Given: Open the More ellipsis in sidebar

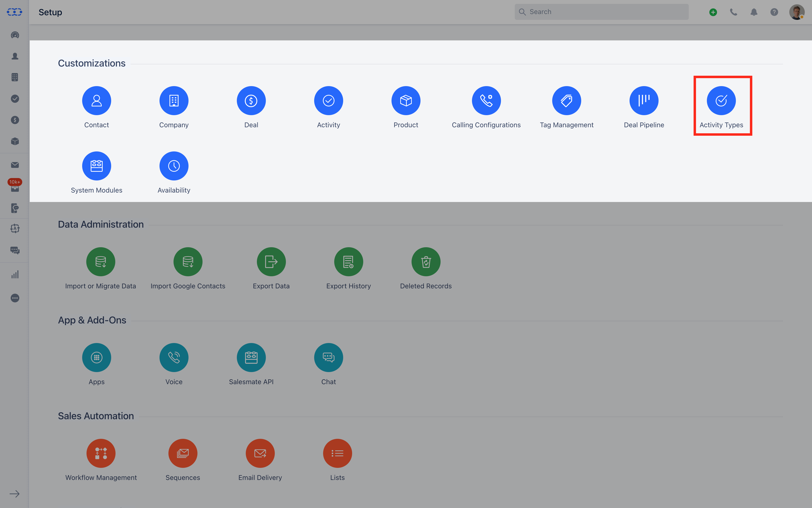Looking at the screenshot, I should (x=15, y=298).
